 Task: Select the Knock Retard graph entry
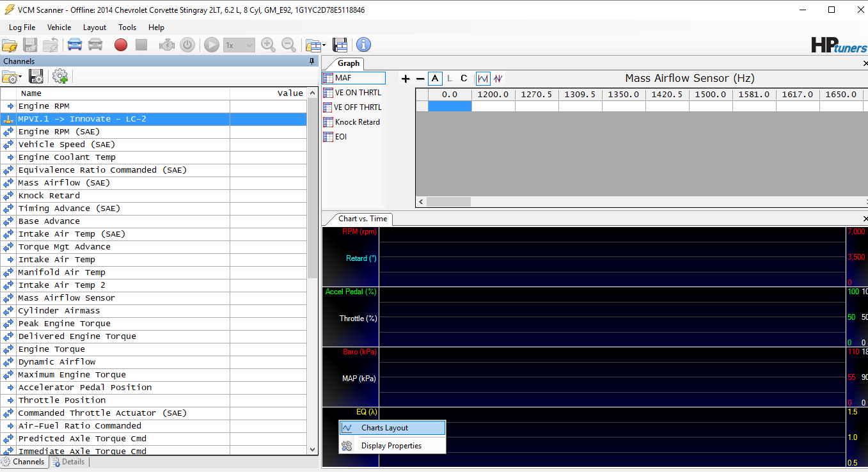pos(357,122)
